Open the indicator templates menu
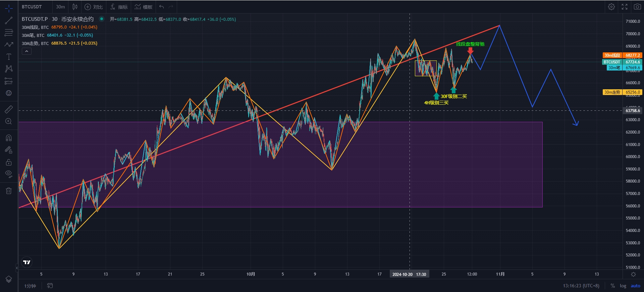Viewport: 644px width, 292px height. (x=144, y=7)
